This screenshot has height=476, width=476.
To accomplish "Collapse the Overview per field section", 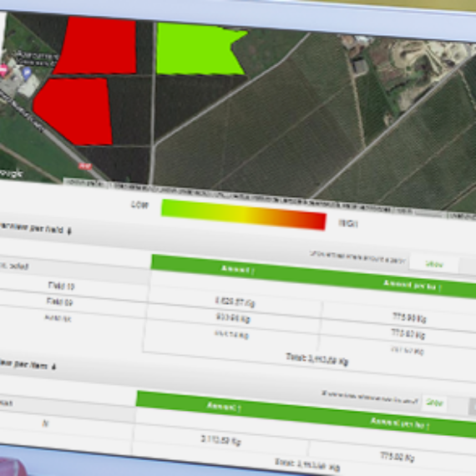I will [69, 231].
